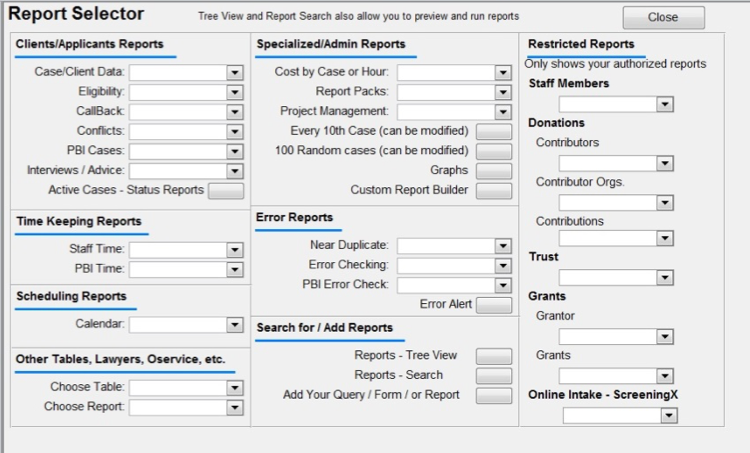Open the Conflicts report dropdown

(x=234, y=131)
